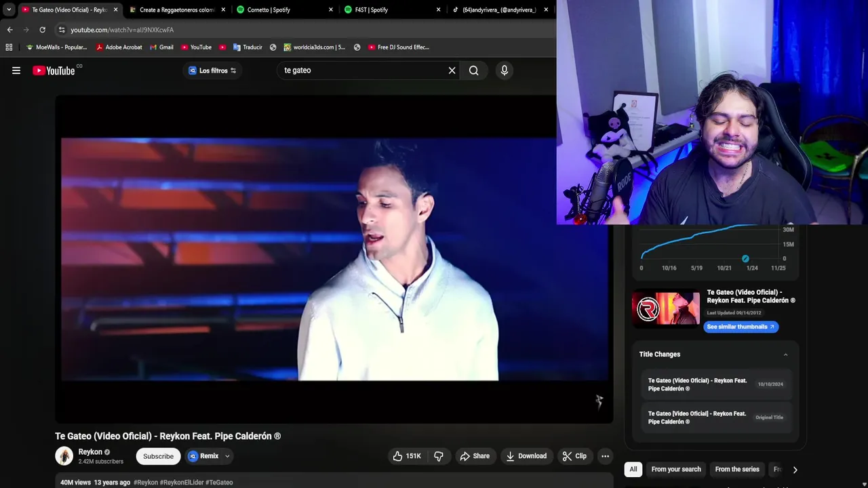The image size is (868, 488).
Task: Expand the Remix dropdown arrow
Action: tap(227, 456)
